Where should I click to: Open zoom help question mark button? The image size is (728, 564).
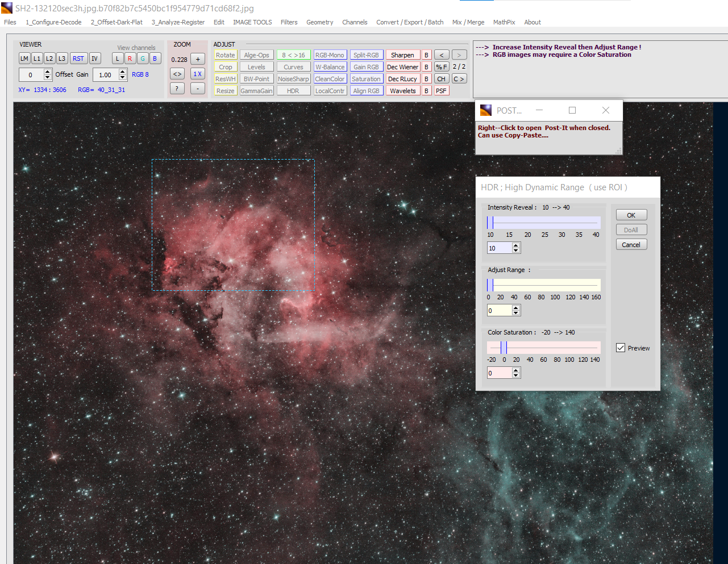point(177,89)
